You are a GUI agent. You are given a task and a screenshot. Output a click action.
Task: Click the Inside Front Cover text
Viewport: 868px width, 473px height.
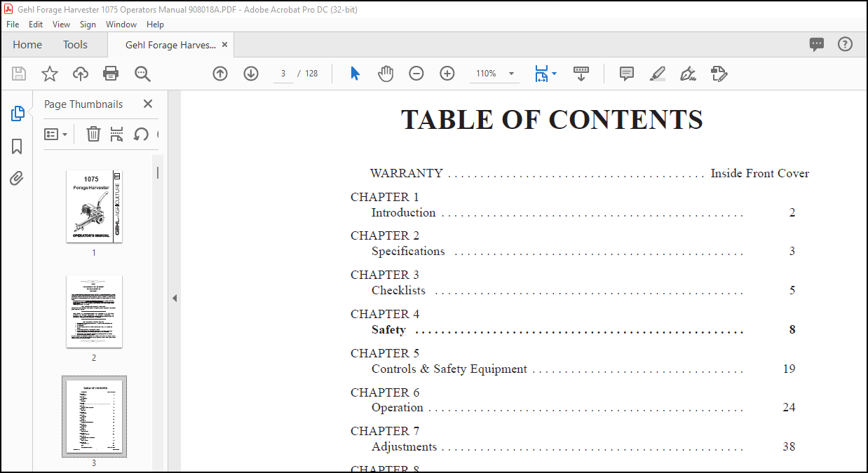coord(760,173)
